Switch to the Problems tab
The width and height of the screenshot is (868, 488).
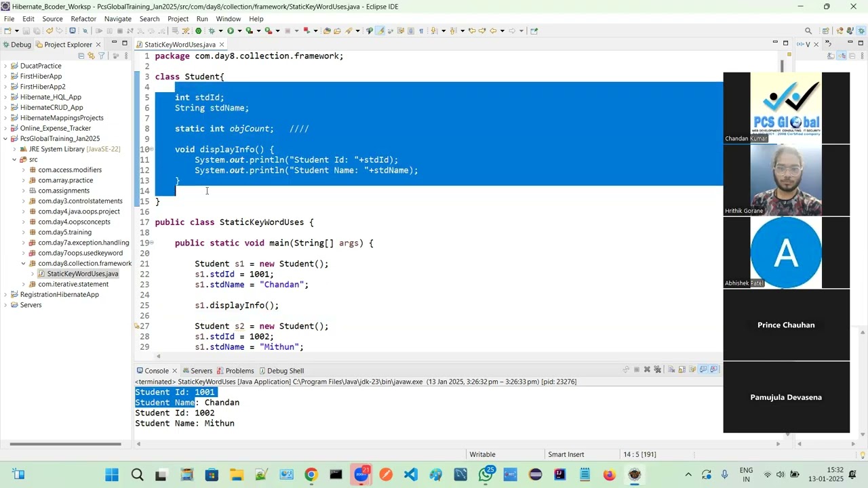(235, 371)
